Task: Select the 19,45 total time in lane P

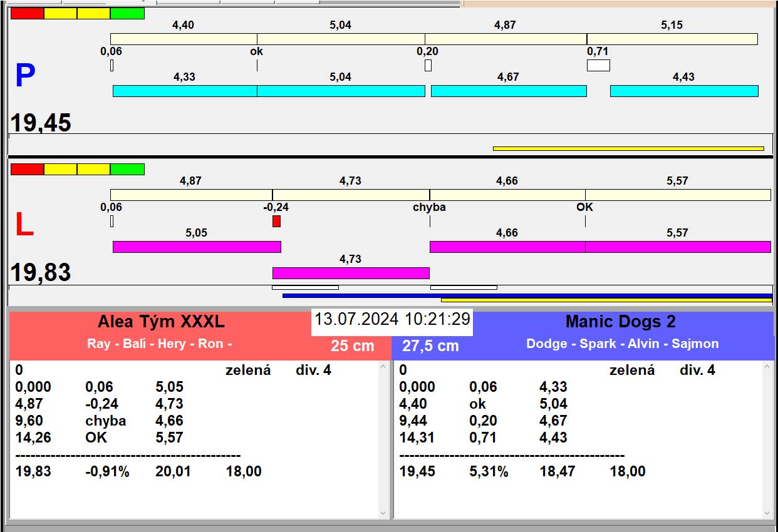Action: coord(41,123)
